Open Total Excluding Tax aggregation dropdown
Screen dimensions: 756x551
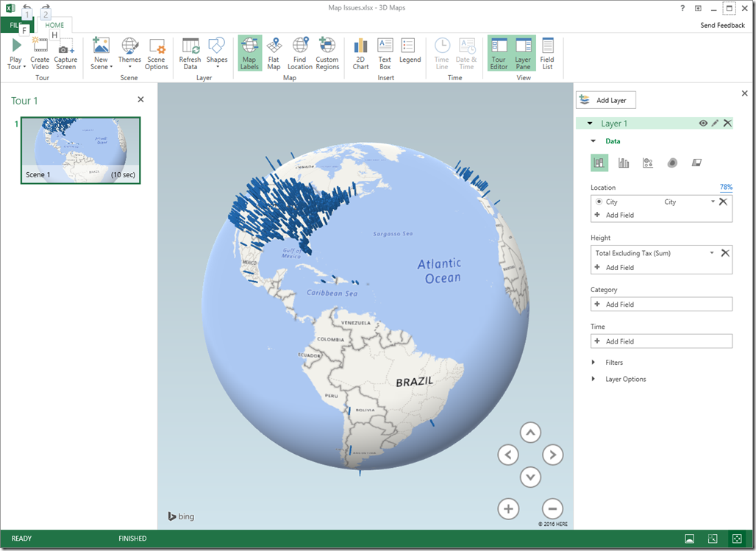click(712, 253)
